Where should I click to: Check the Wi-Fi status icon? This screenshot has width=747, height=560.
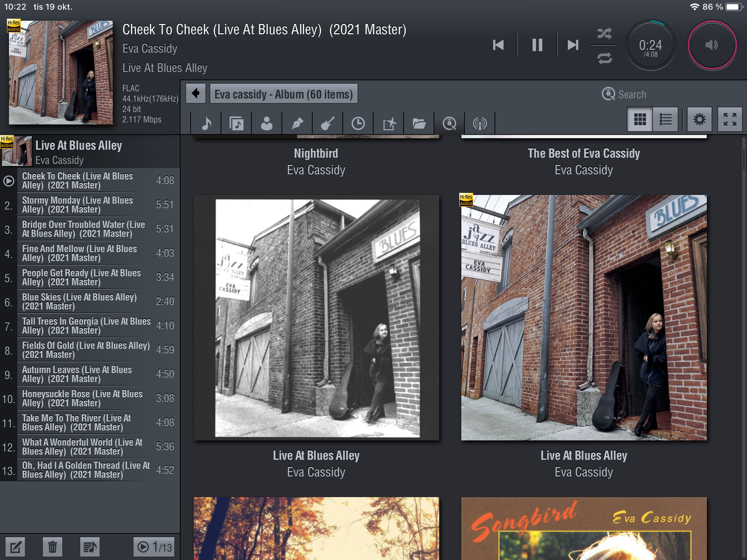pyautogui.click(x=694, y=7)
